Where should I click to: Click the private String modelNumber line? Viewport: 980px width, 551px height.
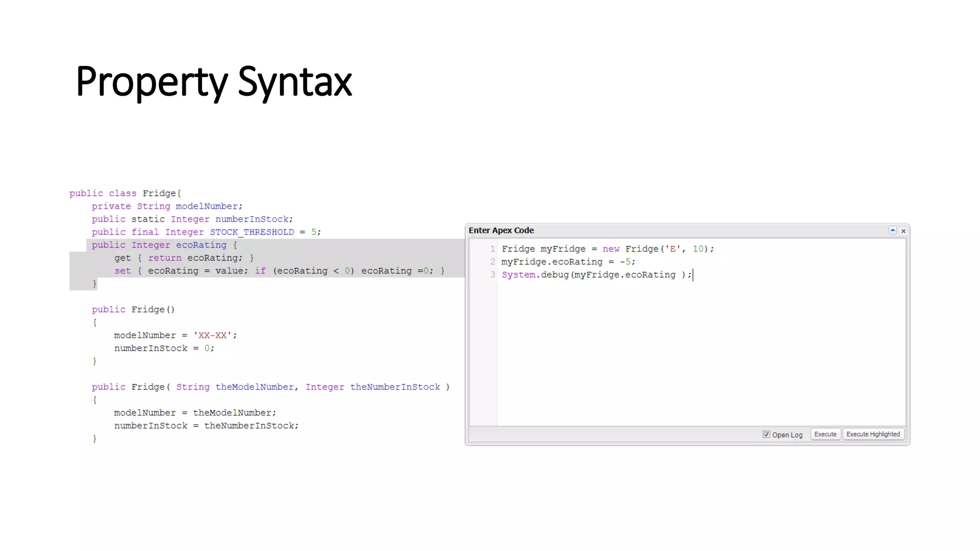tap(167, 206)
